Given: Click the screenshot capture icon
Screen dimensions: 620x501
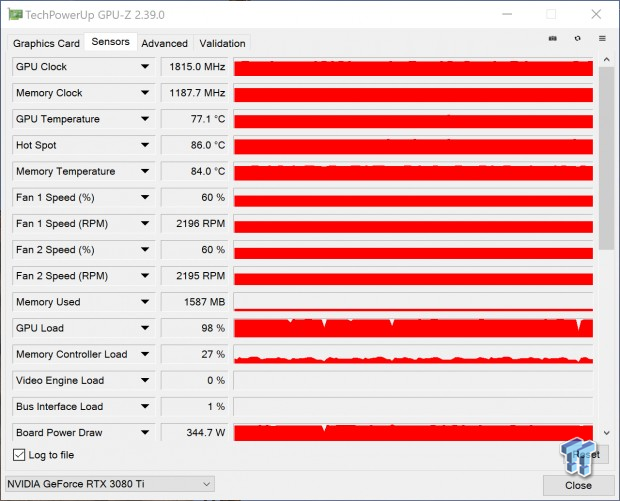Looking at the screenshot, I should pyautogui.click(x=553, y=38).
